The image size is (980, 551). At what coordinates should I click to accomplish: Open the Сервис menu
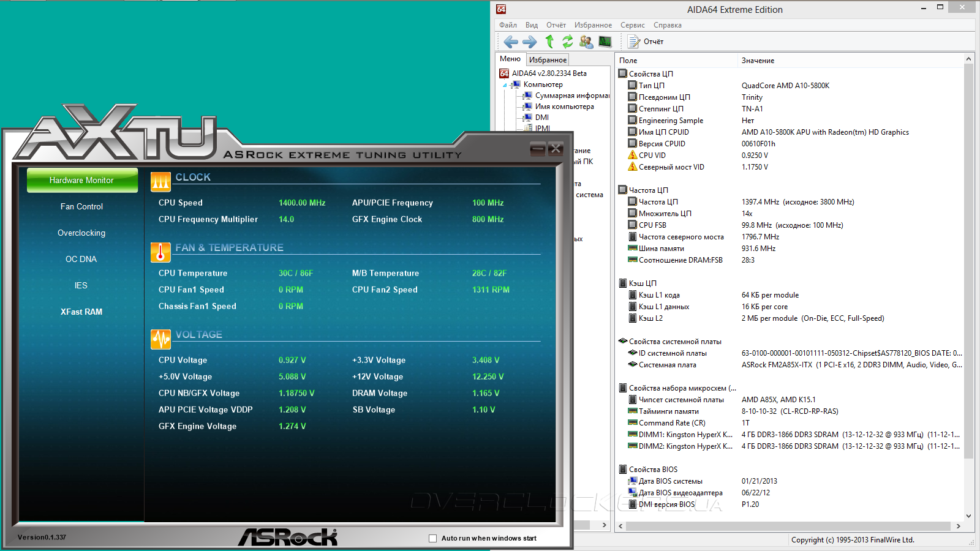632,25
